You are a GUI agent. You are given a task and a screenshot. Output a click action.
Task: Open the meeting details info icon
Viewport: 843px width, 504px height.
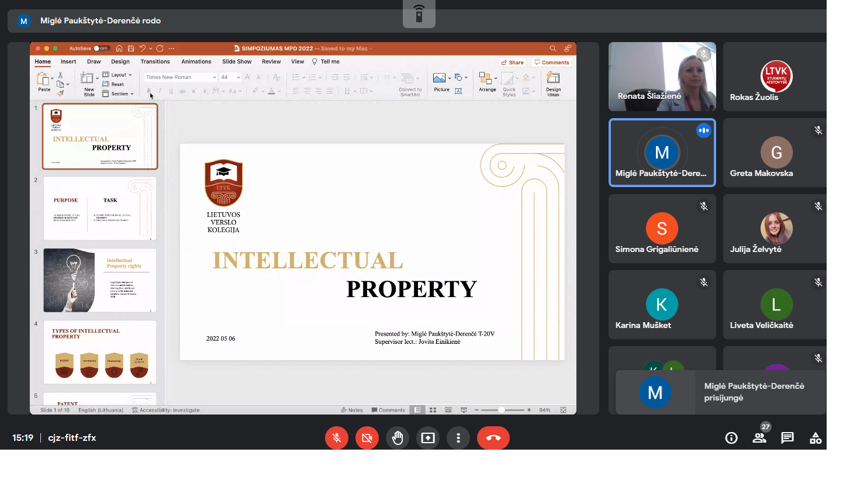(731, 438)
